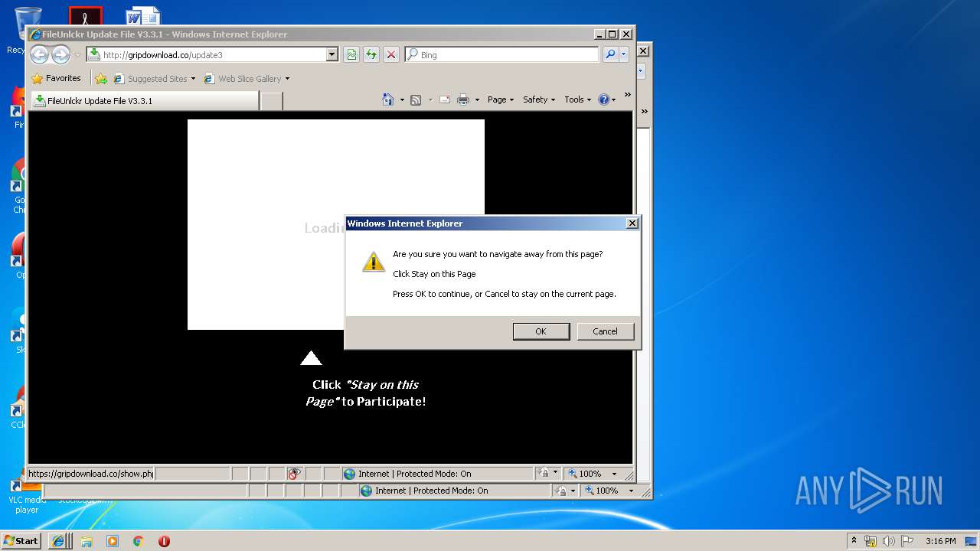
Task: Click Add to Favorites Bar icon
Action: point(101,78)
